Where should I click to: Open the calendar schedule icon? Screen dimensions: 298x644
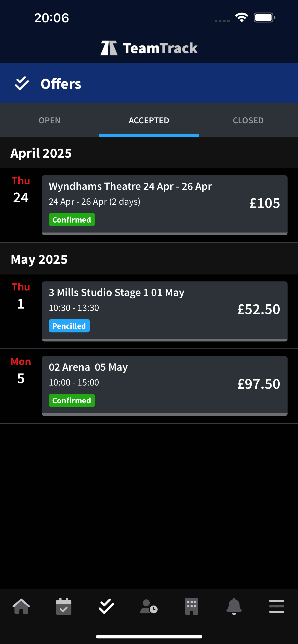pos(64,606)
